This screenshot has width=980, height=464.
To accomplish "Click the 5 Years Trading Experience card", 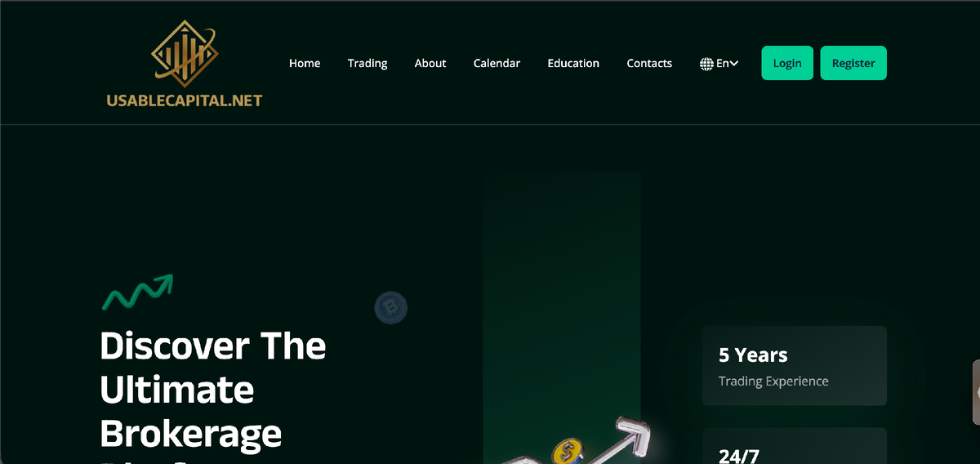I will click(x=795, y=366).
